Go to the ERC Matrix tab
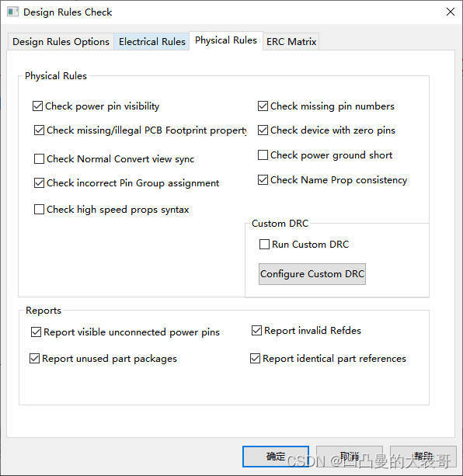The image size is (463, 476). pos(291,42)
